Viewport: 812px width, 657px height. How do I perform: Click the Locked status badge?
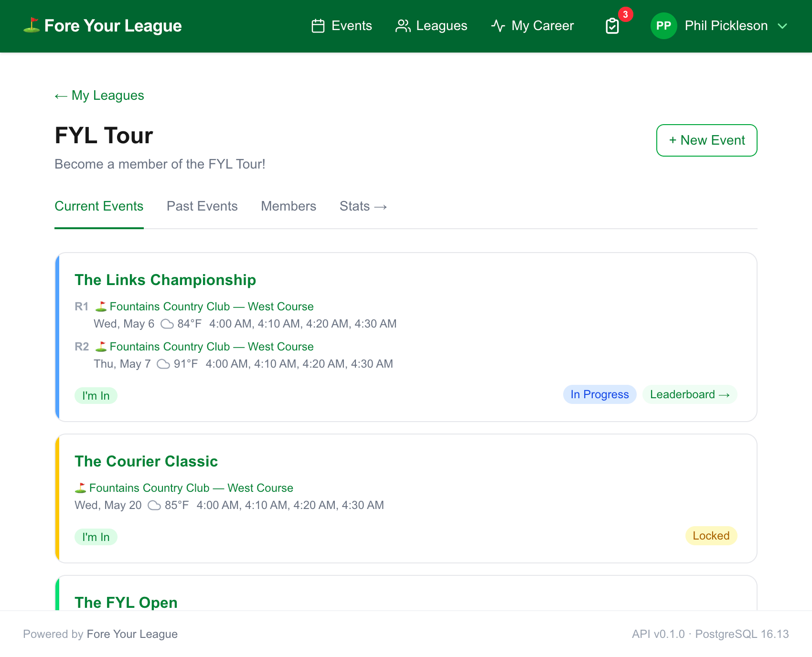pos(711,536)
